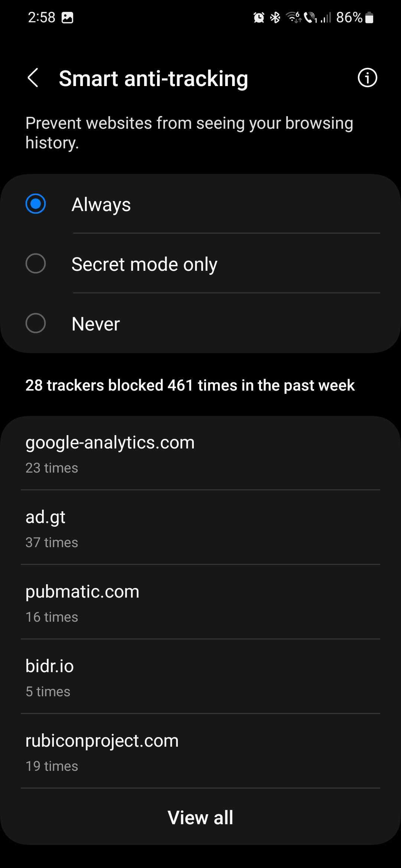Tap the Wi-Fi calling status icon

(x=310, y=17)
